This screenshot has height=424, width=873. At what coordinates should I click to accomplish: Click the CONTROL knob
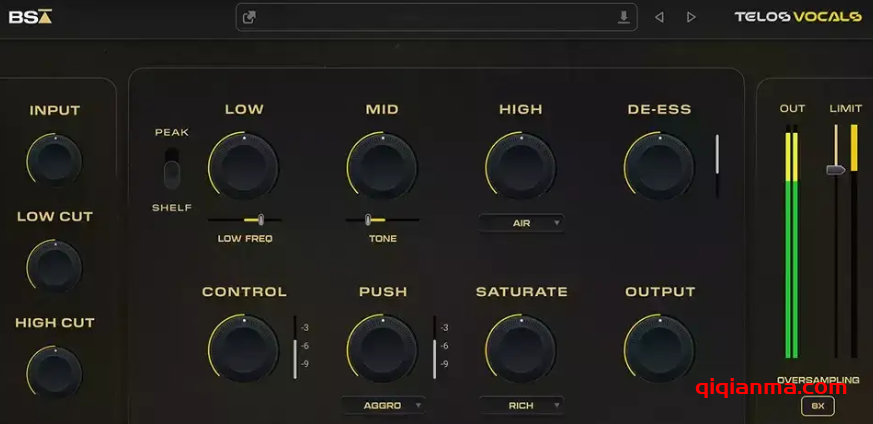coord(244,348)
